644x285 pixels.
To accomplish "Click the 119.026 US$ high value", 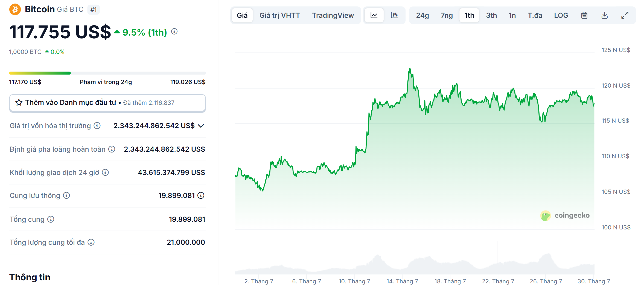I will [188, 82].
